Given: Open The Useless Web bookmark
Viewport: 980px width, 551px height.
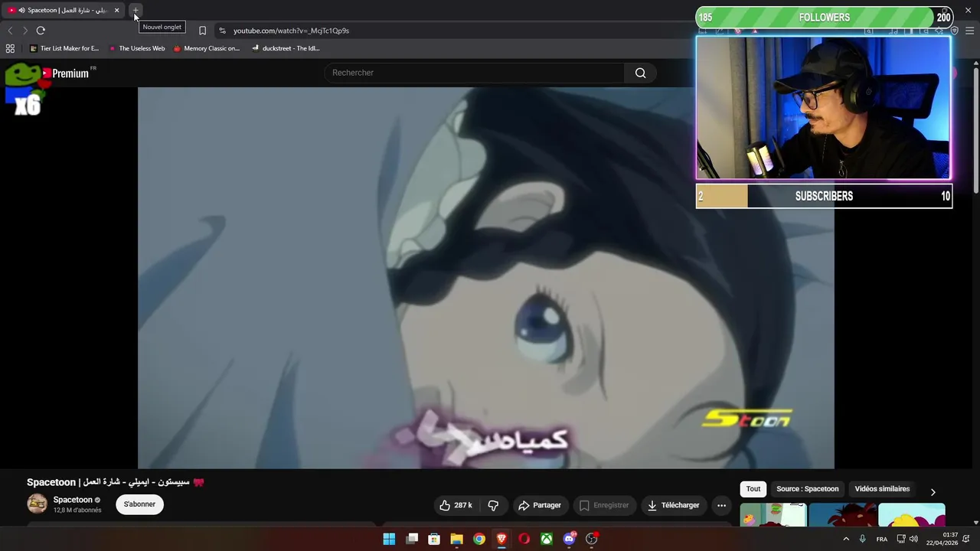Looking at the screenshot, I should 137,48.
